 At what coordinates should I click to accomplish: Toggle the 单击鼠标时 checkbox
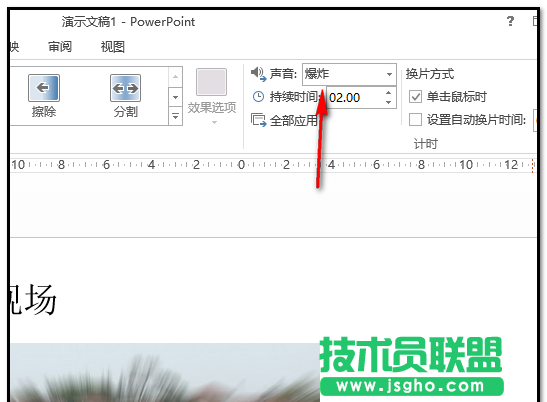tap(415, 96)
